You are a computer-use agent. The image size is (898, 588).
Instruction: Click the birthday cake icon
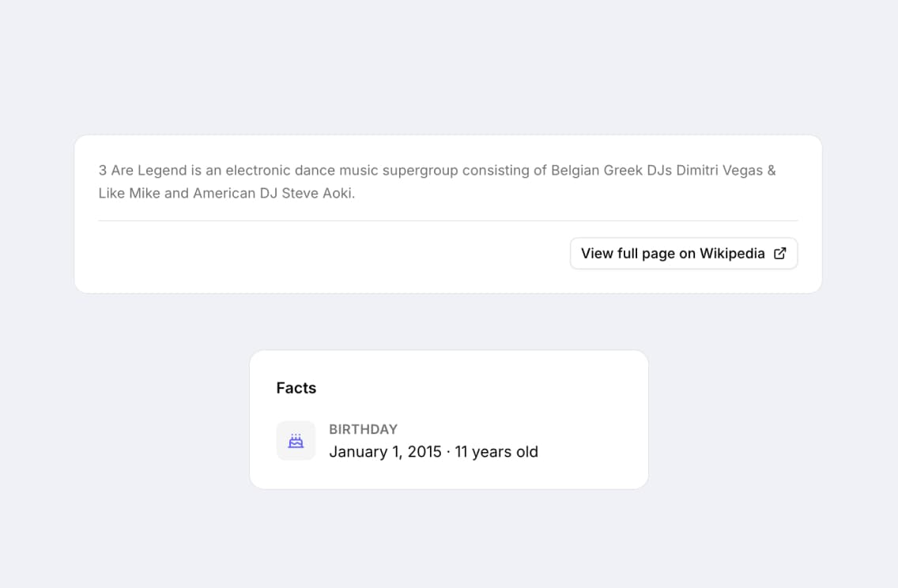point(296,441)
